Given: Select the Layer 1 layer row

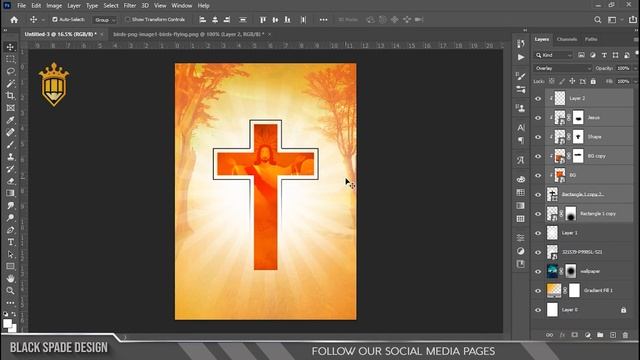Looking at the screenshot, I should [589, 233].
